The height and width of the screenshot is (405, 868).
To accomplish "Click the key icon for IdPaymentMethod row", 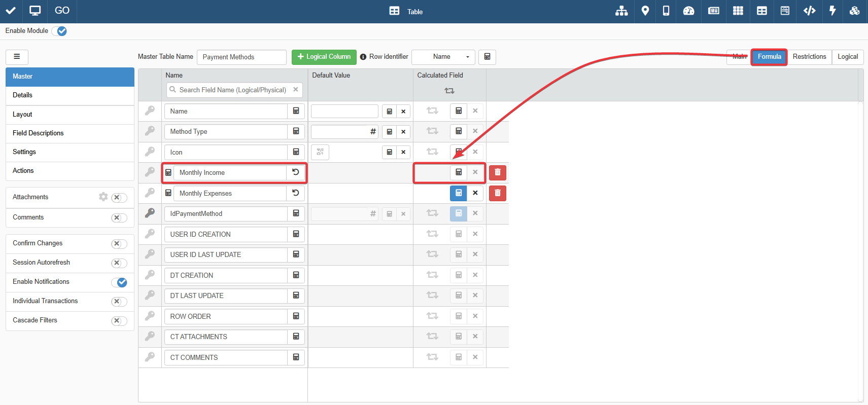I will 150,213.
